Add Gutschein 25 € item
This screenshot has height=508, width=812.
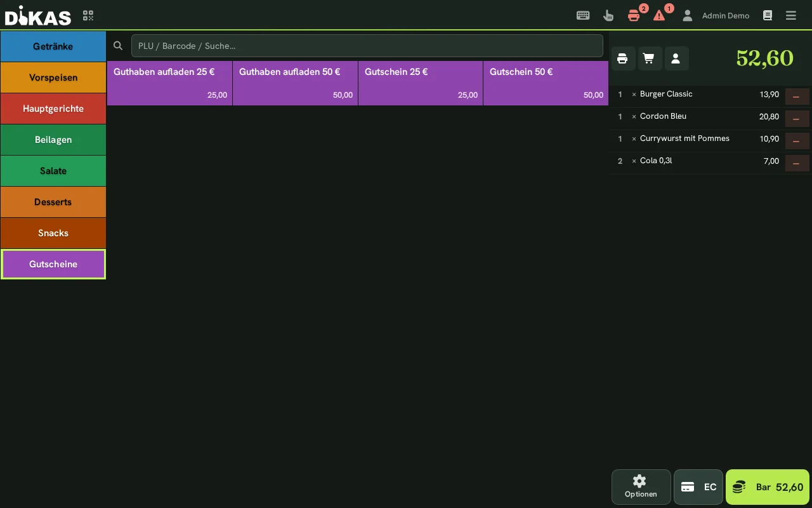point(421,83)
